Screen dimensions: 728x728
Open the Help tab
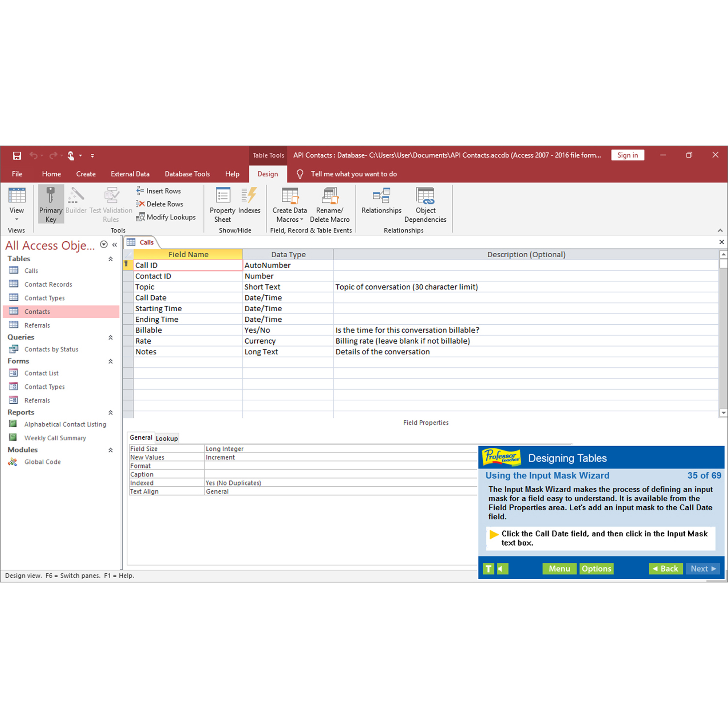pos(232,174)
